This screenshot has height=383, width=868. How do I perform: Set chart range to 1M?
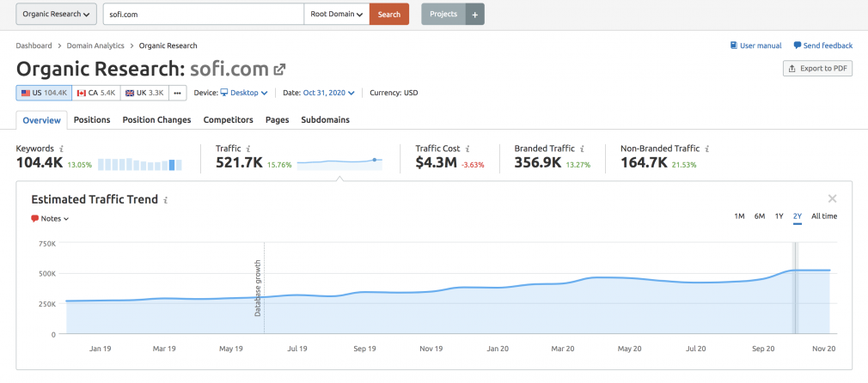pyautogui.click(x=739, y=216)
